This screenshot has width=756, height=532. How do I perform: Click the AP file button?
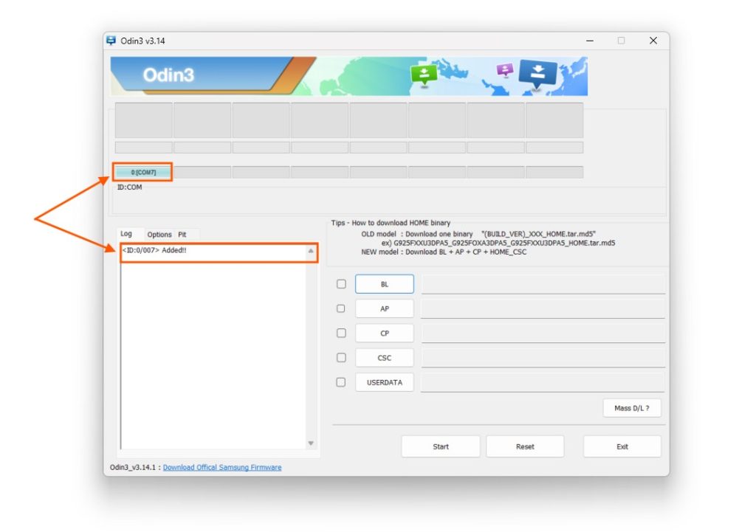[384, 309]
